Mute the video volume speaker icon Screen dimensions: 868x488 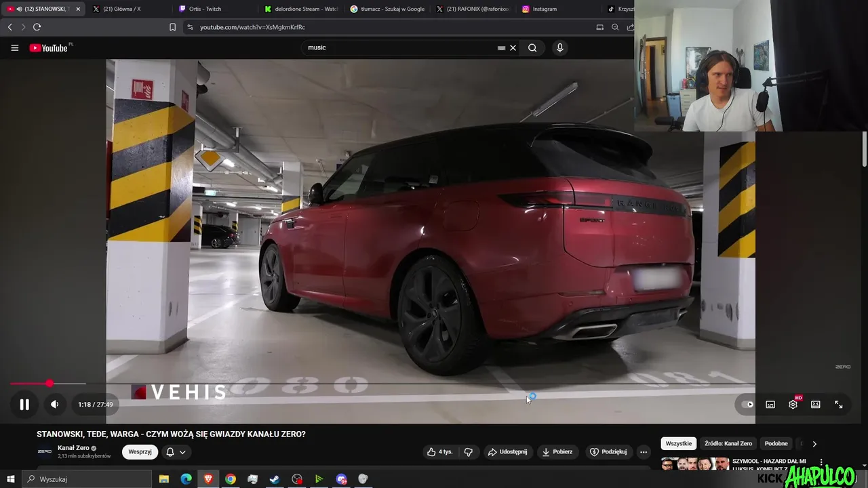click(x=55, y=405)
